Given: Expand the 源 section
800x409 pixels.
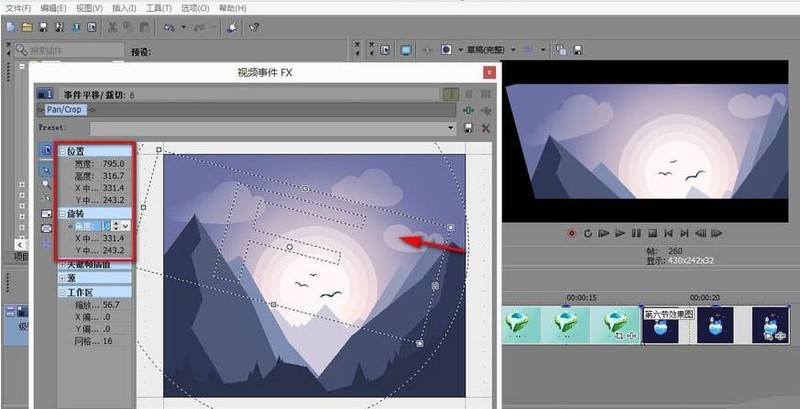Looking at the screenshot, I should tap(63, 278).
